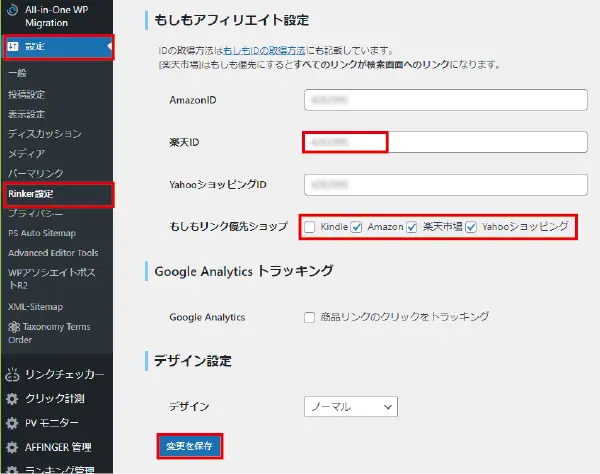Click the AFFINGER 管理 gear icon
Screen dimensions: 600x474
tap(12, 447)
